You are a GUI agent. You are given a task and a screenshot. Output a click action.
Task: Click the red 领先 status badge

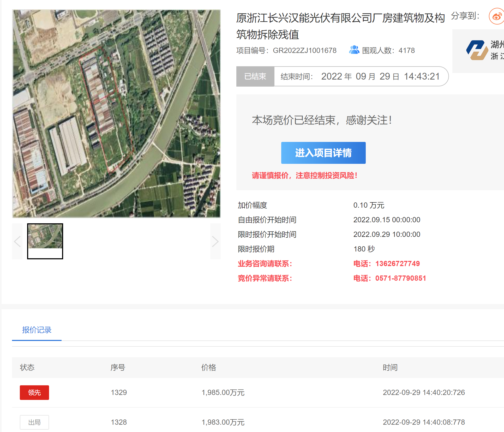(34, 392)
